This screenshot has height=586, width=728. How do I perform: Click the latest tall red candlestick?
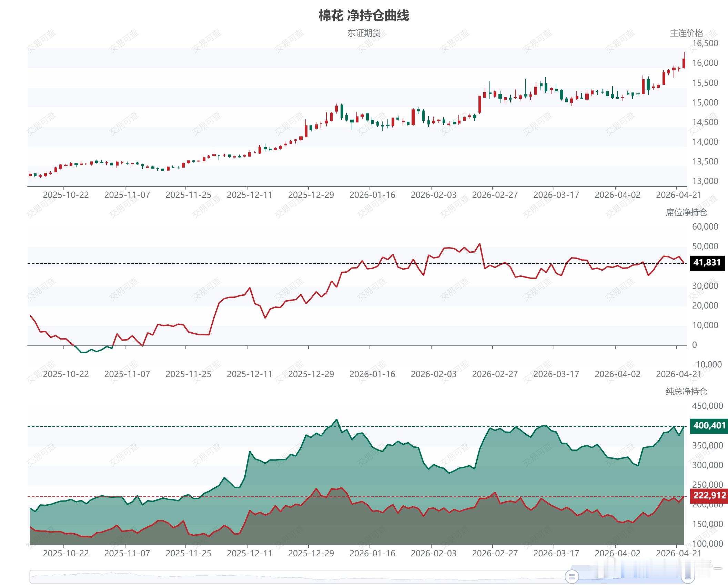pos(684,63)
